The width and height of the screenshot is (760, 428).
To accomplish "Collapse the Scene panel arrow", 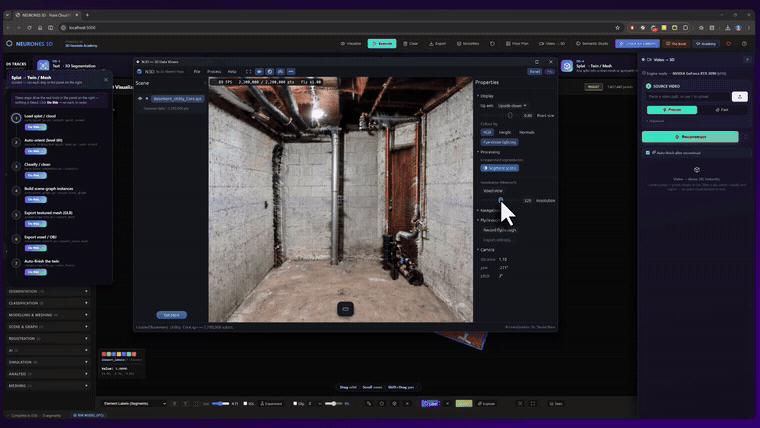I will point(205,83).
